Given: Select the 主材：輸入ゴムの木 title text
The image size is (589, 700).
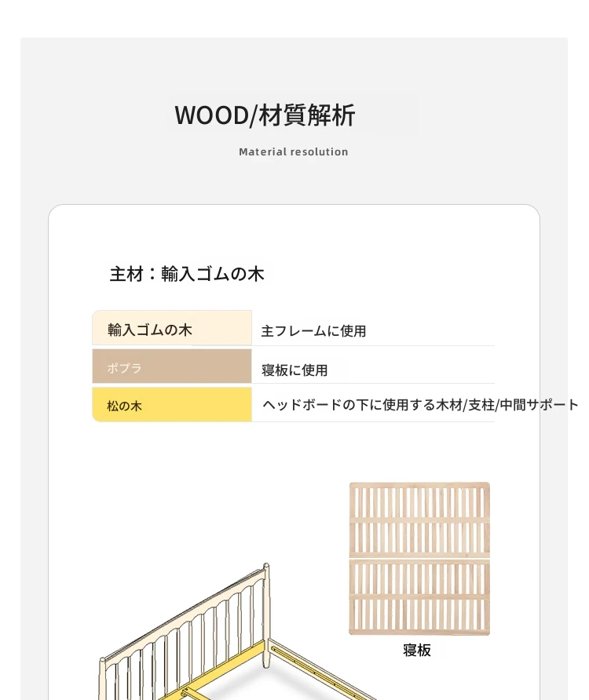Looking at the screenshot, I should pos(187,274).
